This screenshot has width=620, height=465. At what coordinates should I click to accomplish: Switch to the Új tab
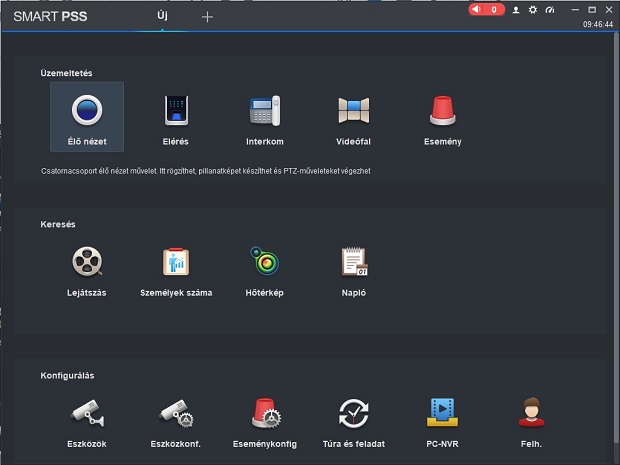(162, 16)
